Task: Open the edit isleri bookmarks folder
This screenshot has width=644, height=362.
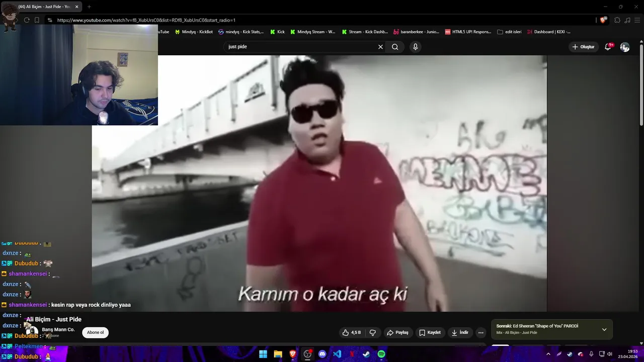Action: coord(509,32)
